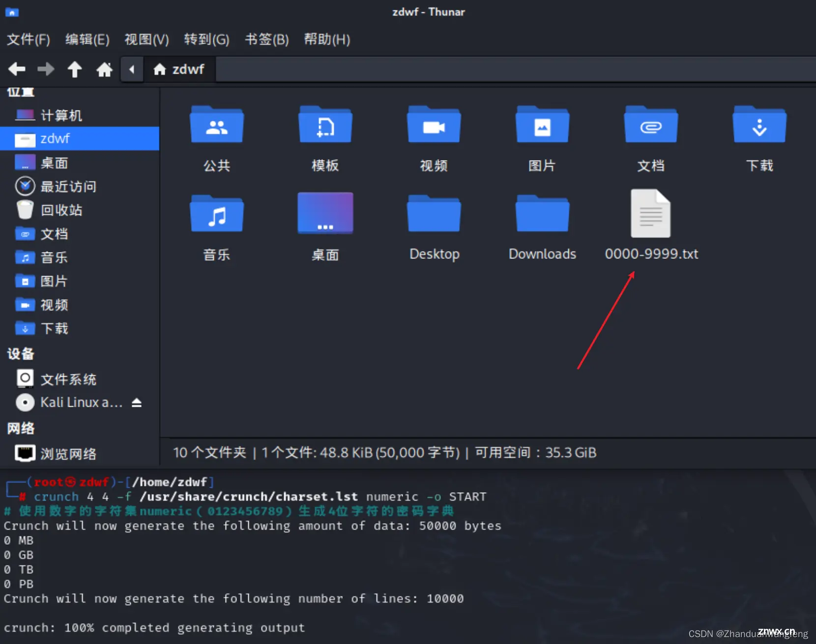The image size is (816, 644).
Task: Click the Downloads folder name label
Action: 543,254
